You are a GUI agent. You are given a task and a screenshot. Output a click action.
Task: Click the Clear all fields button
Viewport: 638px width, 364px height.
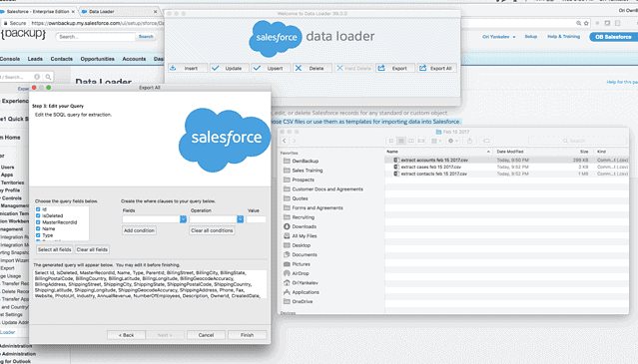coord(92,249)
